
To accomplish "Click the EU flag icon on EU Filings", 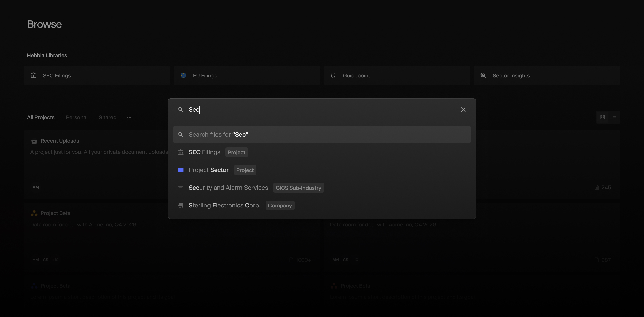I will [x=183, y=75].
